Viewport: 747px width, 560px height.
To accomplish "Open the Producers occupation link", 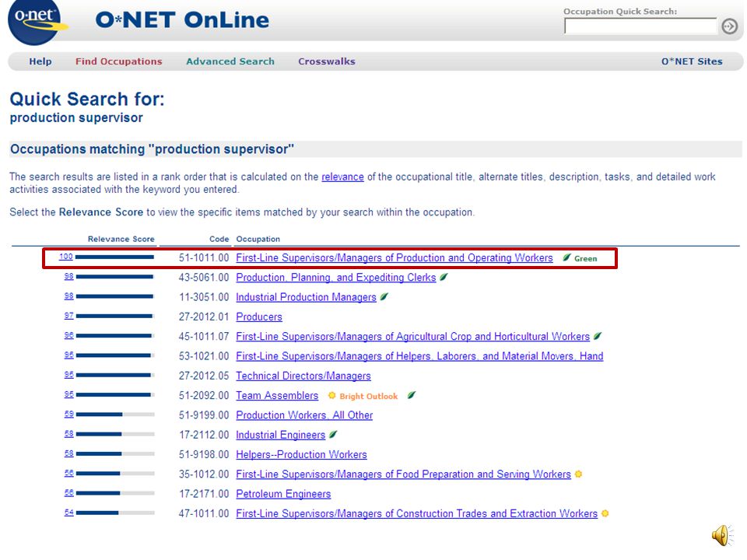I will [259, 317].
